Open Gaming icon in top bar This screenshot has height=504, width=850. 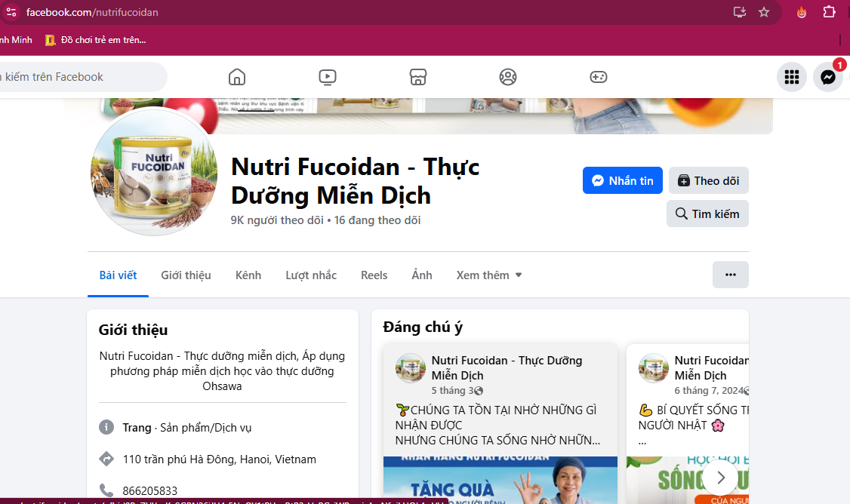(x=599, y=77)
